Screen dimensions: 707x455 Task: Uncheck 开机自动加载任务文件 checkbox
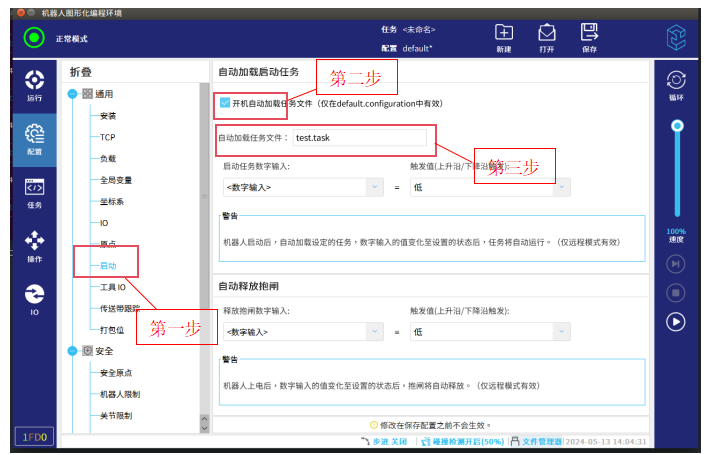[225, 103]
